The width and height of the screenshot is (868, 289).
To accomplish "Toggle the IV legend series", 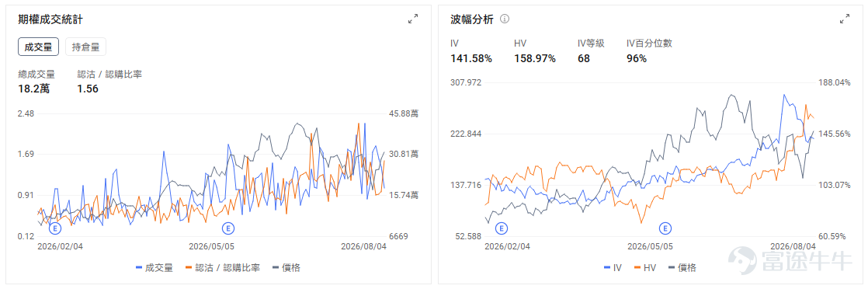I will pyautogui.click(x=613, y=268).
